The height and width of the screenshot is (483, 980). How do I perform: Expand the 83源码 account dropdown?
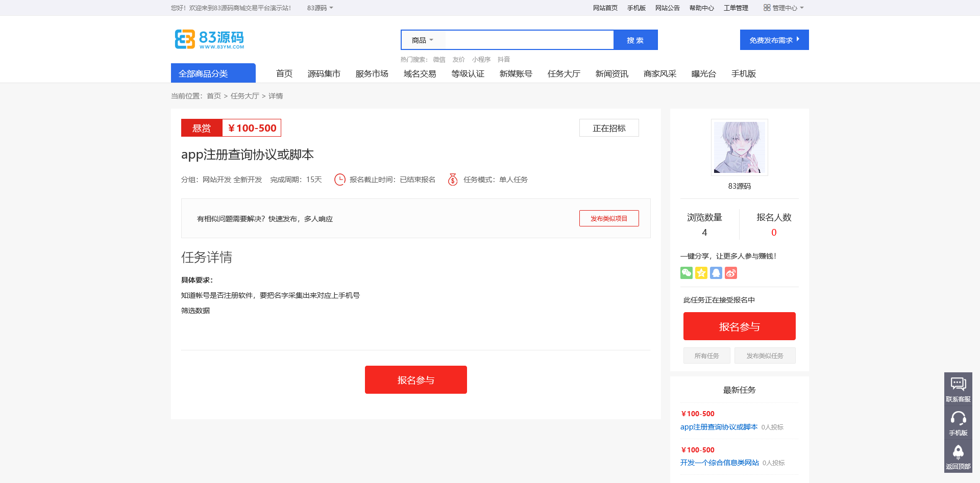[320, 8]
